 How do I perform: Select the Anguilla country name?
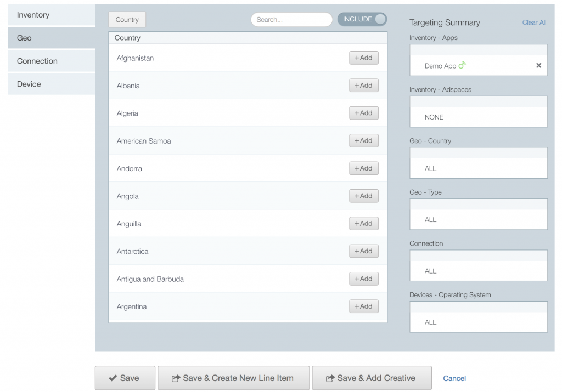[129, 224]
